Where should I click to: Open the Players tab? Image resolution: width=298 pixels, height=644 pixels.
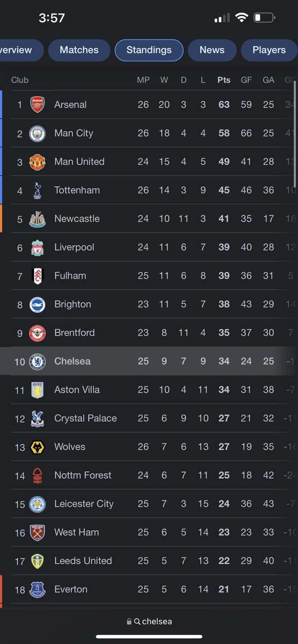pos(269,50)
